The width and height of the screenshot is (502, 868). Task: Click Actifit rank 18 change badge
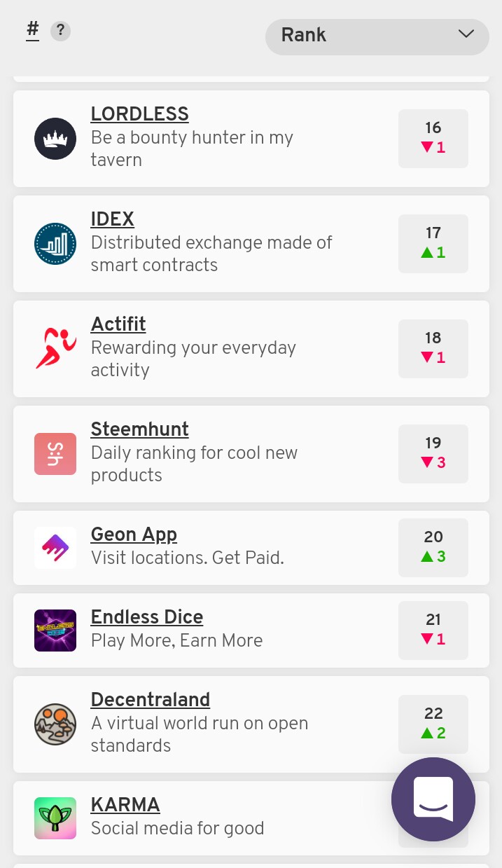[433, 349]
